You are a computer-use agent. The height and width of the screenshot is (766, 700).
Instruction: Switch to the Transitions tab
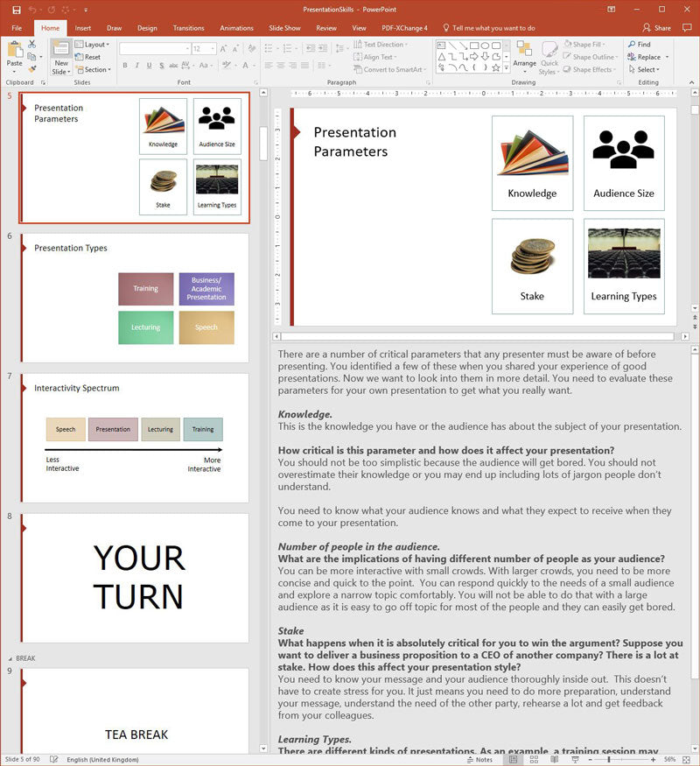coord(188,28)
